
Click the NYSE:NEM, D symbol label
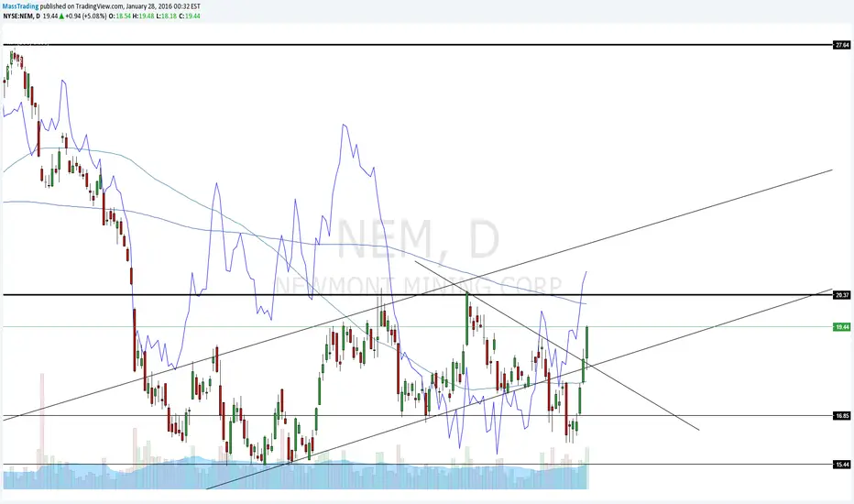[21, 16]
